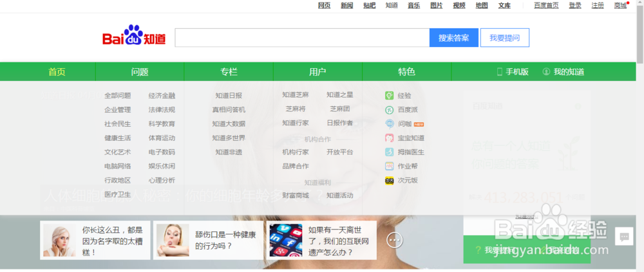Click the chat feedback icon
This screenshot has height=272, width=644.
pos(624,237)
